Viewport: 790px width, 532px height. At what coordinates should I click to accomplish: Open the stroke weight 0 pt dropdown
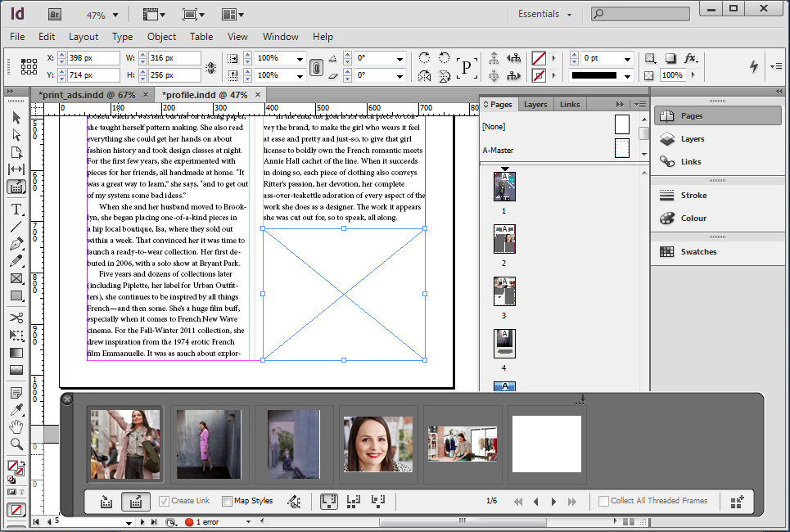(x=627, y=59)
